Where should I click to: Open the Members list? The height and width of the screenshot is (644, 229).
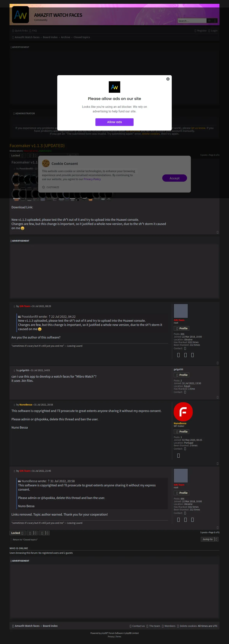(169, 626)
